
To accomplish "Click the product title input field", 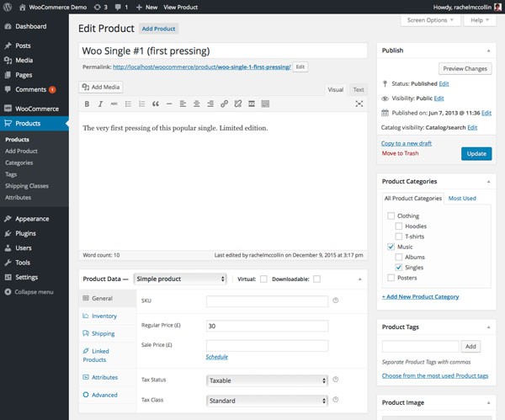I will 223,51.
